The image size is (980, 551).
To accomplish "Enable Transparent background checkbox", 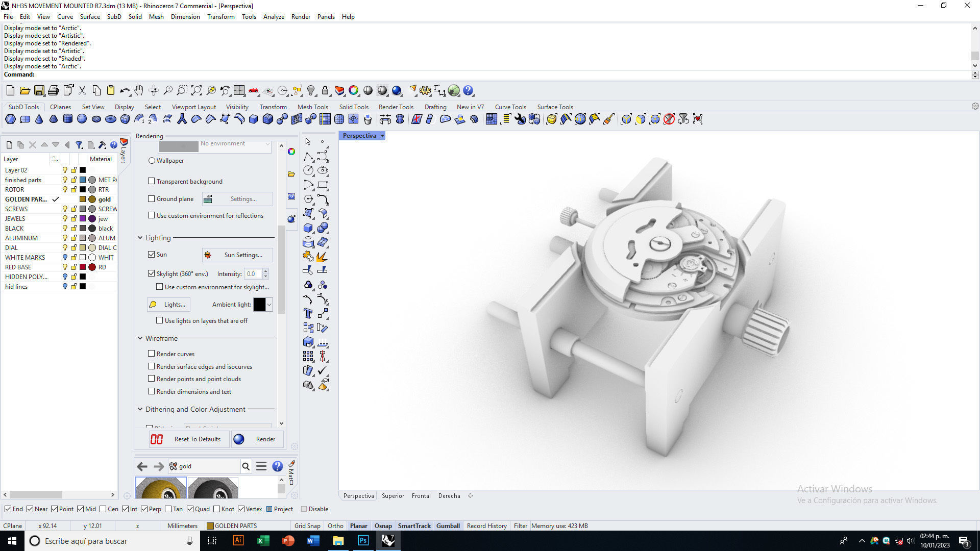I will pyautogui.click(x=152, y=181).
